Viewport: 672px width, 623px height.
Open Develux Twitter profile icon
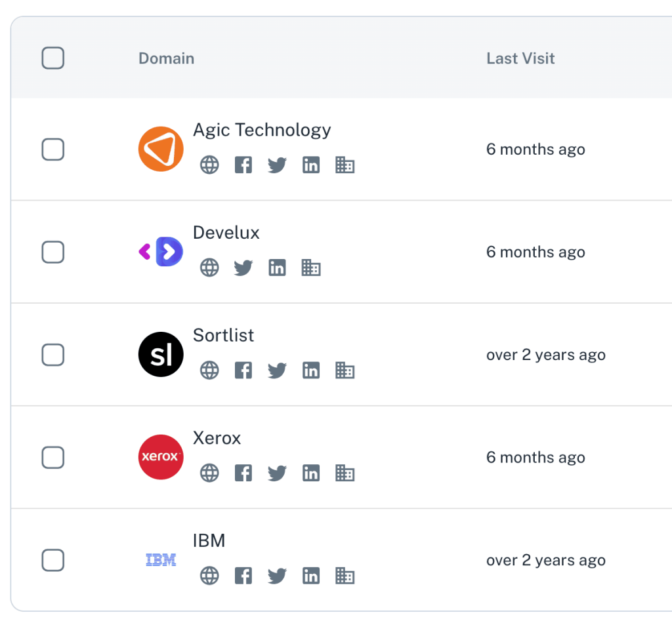(x=243, y=268)
